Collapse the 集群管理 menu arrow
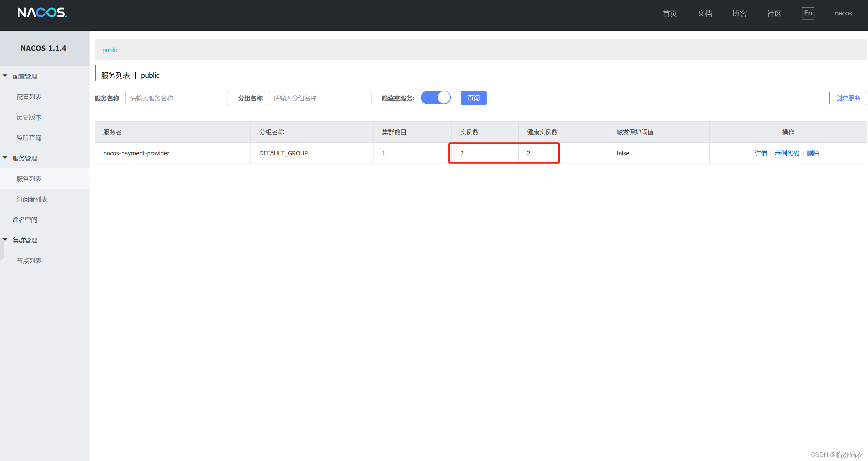Viewport: 868px width, 461px height. click(x=5, y=240)
